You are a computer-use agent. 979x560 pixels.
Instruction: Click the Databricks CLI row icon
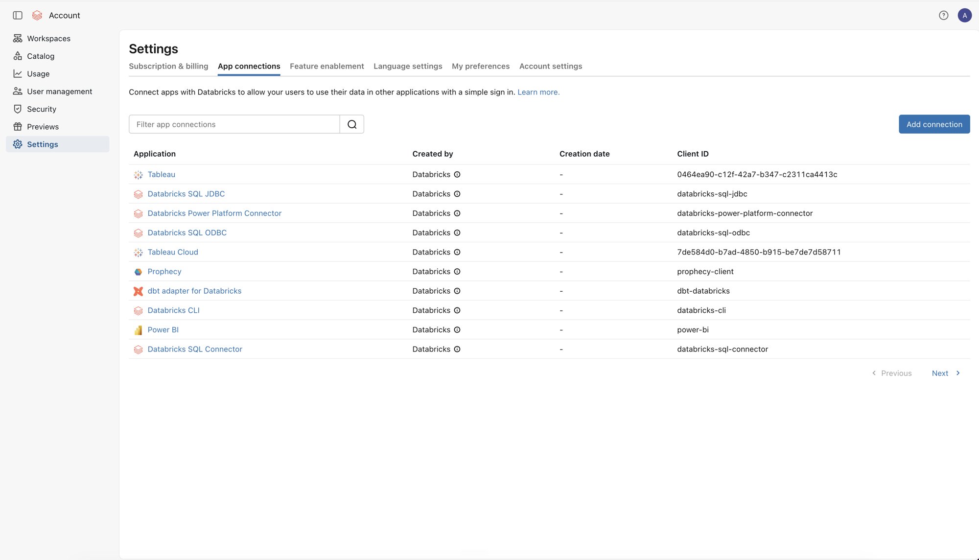[x=139, y=311]
